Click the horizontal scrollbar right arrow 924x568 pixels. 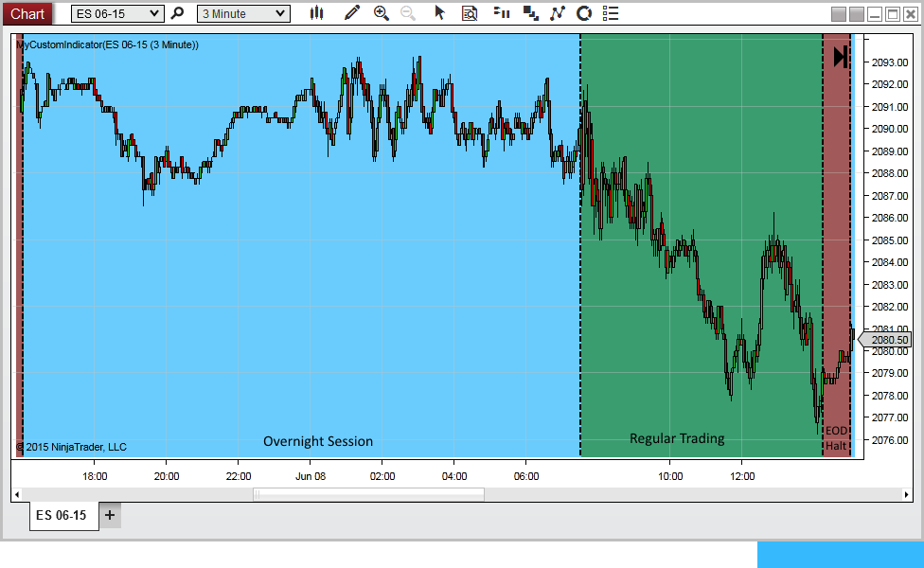906,495
